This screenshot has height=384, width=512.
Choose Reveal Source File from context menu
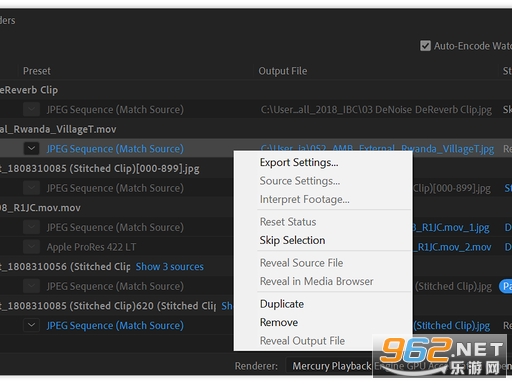pos(301,263)
